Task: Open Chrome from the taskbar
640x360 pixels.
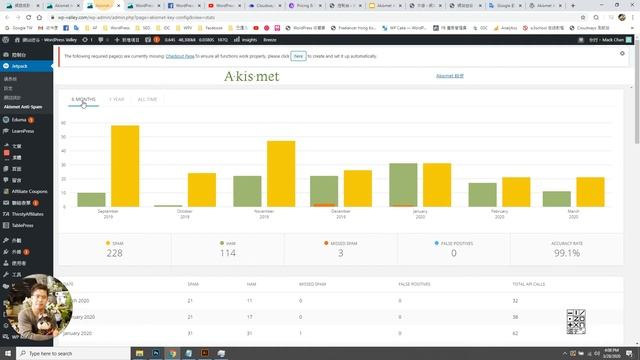Action: pyautogui.click(x=172, y=353)
